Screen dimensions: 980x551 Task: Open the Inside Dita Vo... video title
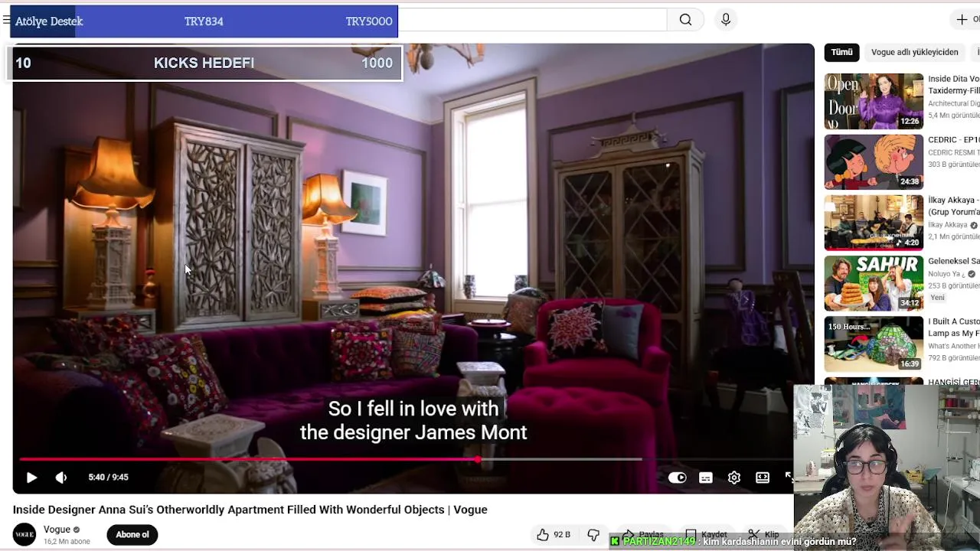coord(954,84)
